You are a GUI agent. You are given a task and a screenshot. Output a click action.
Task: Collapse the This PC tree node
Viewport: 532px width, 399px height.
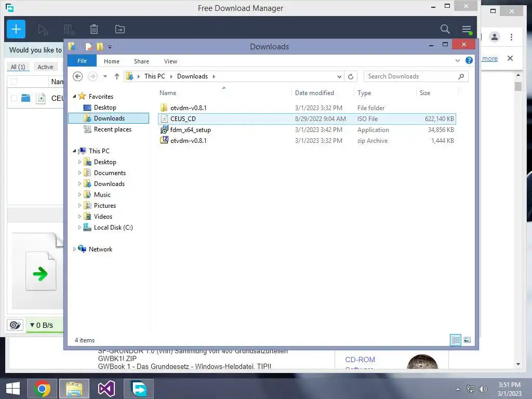coord(74,151)
